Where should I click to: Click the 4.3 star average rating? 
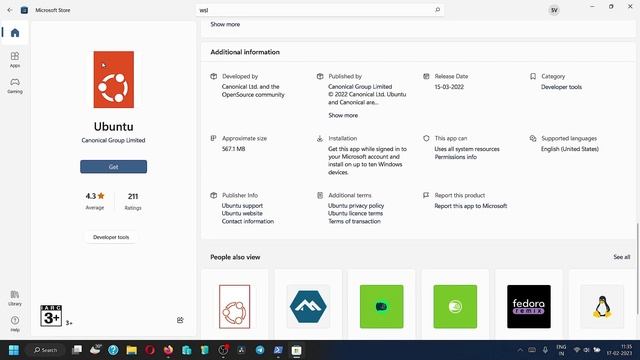pos(95,196)
